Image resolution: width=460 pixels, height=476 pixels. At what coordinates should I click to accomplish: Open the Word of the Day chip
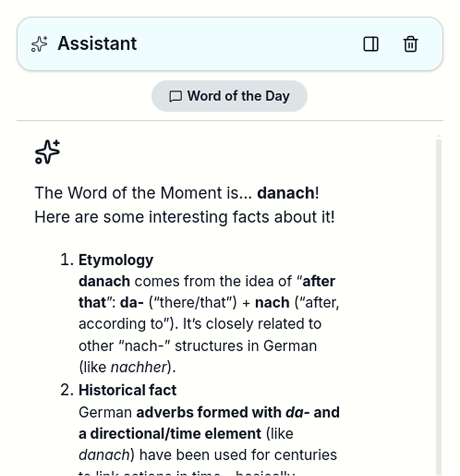coord(229,96)
